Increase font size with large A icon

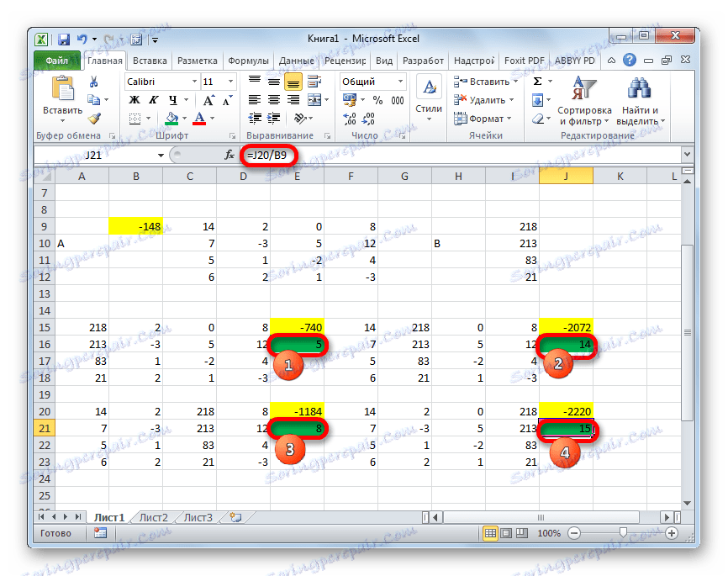click(x=208, y=100)
